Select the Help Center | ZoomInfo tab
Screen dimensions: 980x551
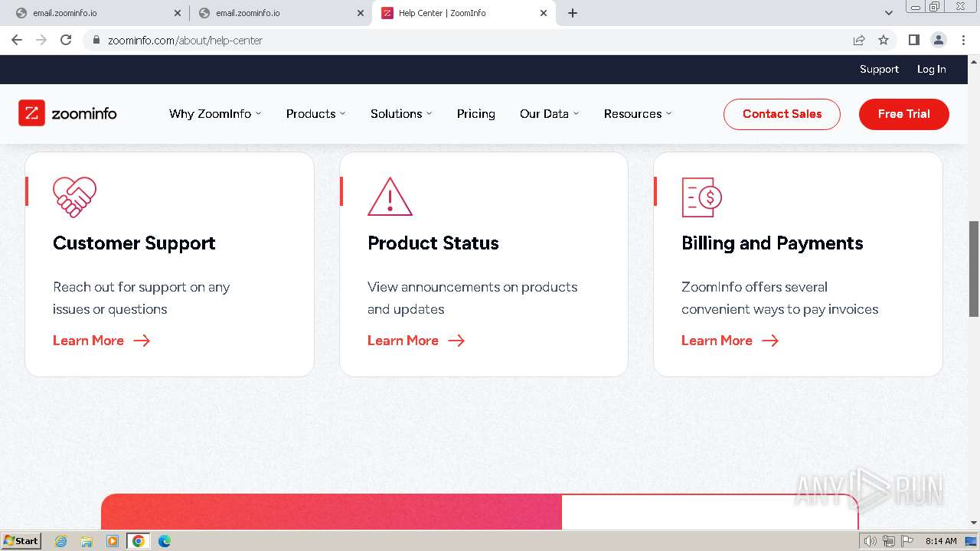coord(464,13)
